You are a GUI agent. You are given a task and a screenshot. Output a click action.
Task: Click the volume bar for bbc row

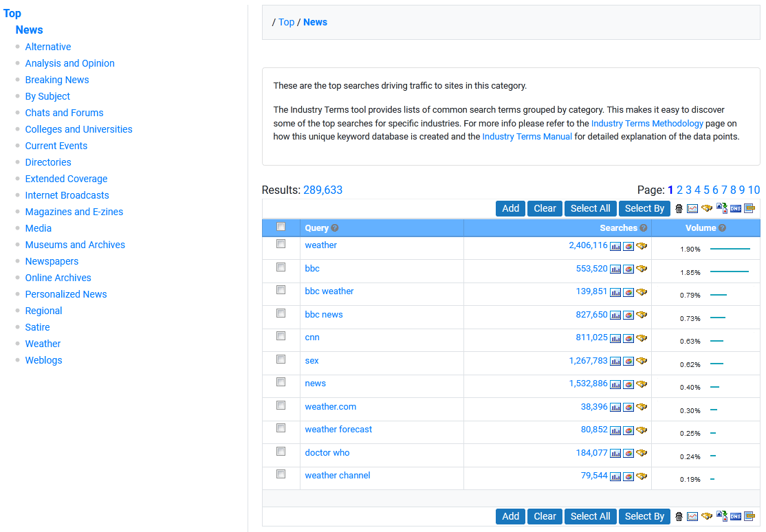point(730,271)
